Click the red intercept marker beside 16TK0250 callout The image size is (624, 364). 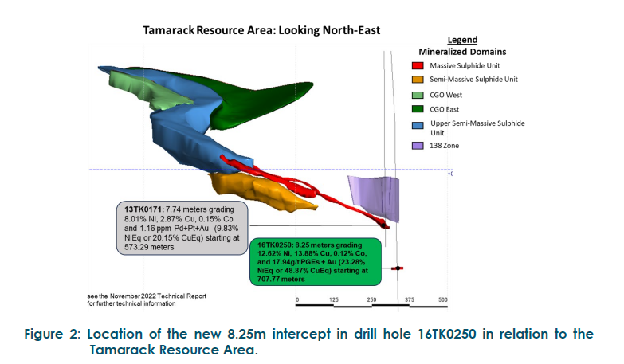point(396,269)
